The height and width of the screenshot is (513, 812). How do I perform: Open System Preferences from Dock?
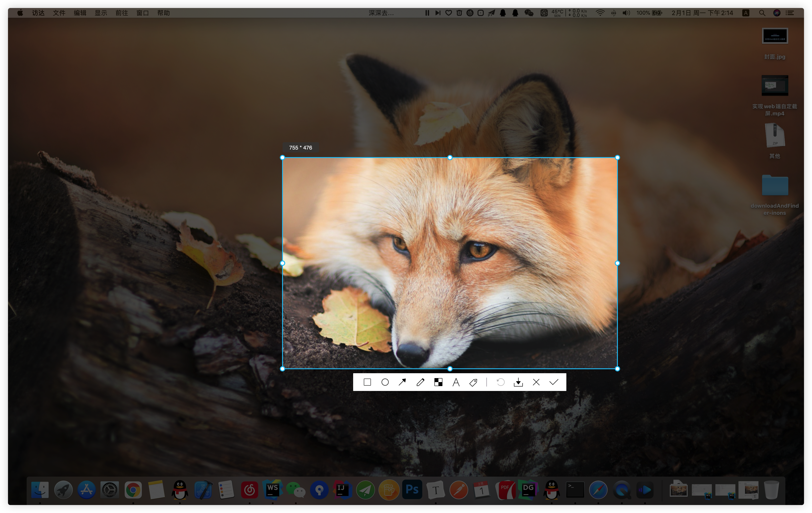click(109, 490)
